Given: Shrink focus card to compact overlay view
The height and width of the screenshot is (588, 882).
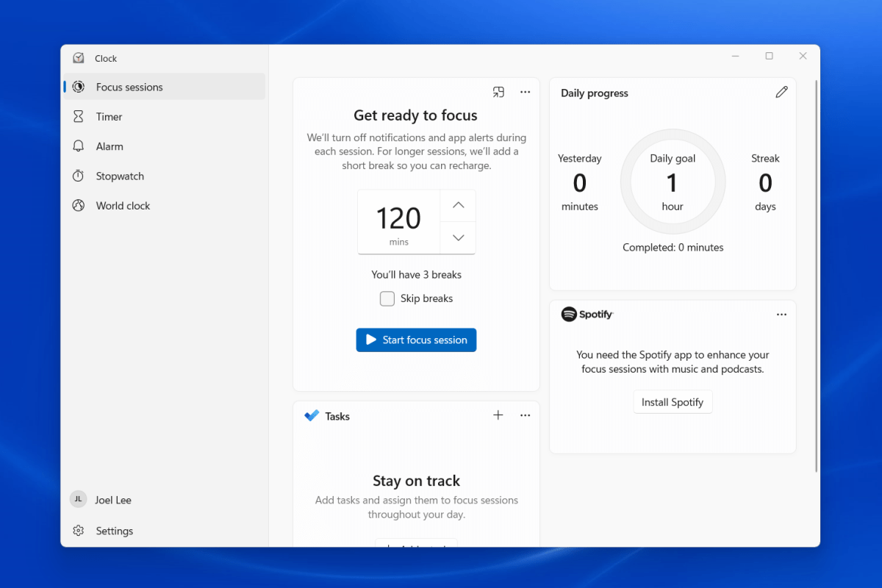Looking at the screenshot, I should (498, 92).
